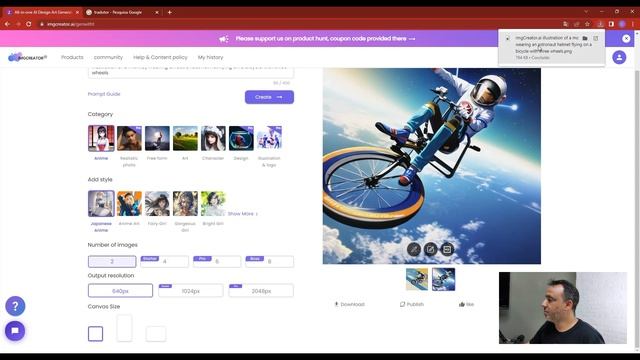
Task: Reload the page
Action: pos(29,24)
